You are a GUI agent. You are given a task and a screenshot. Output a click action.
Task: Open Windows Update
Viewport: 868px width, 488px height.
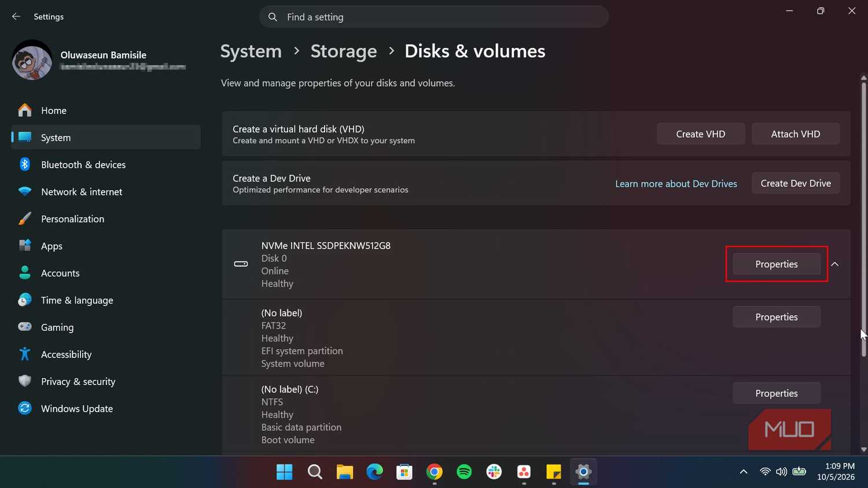(106, 409)
